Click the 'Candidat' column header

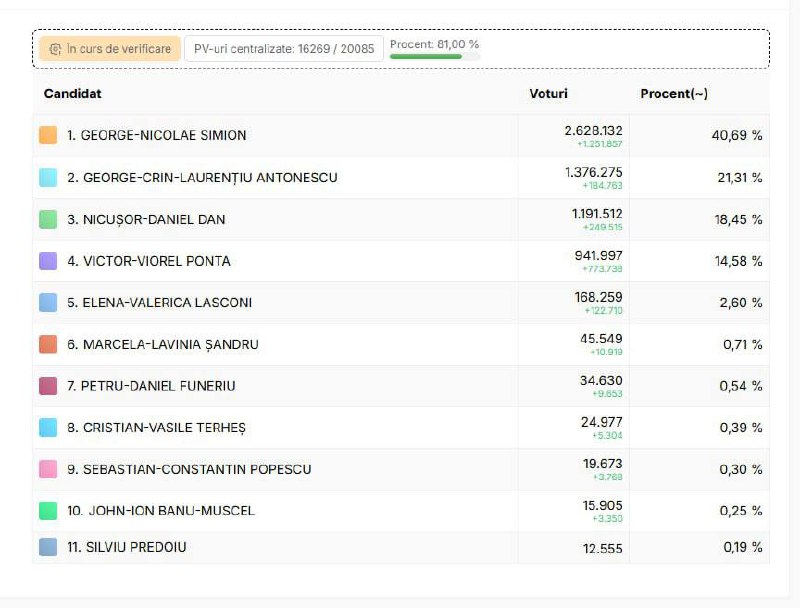(x=72, y=94)
